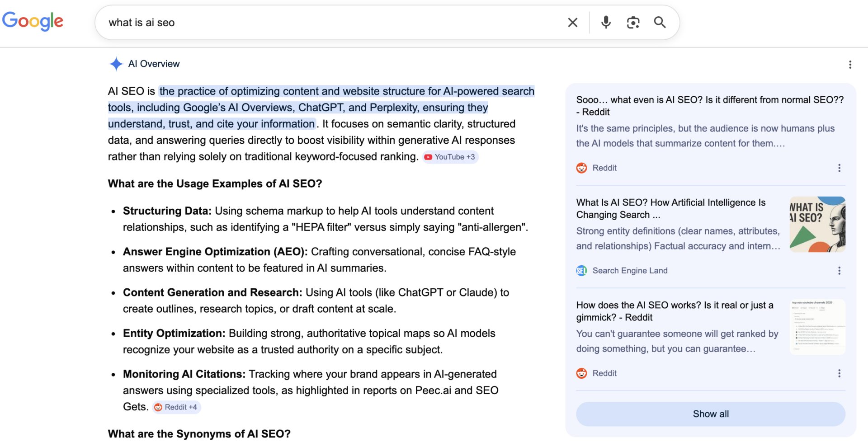This screenshot has height=442, width=868.
Task: Open 'What Is AI SEO? How Artificial Intelligence' link
Action: pos(671,208)
